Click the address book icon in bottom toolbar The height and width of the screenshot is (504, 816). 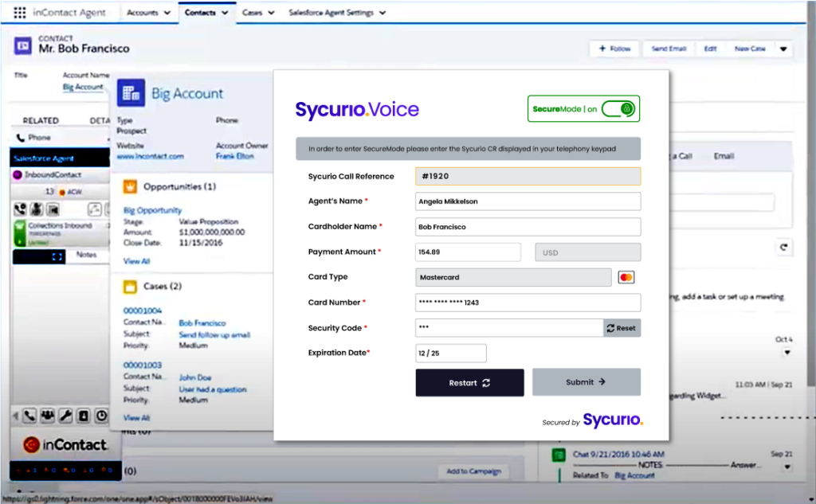(x=83, y=416)
